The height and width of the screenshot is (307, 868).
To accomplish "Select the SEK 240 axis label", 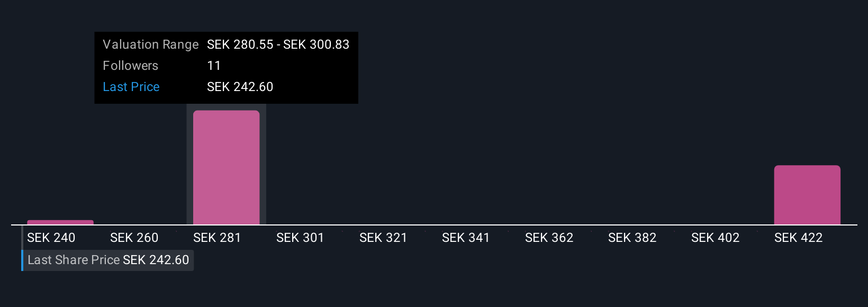I will (x=51, y=238).
